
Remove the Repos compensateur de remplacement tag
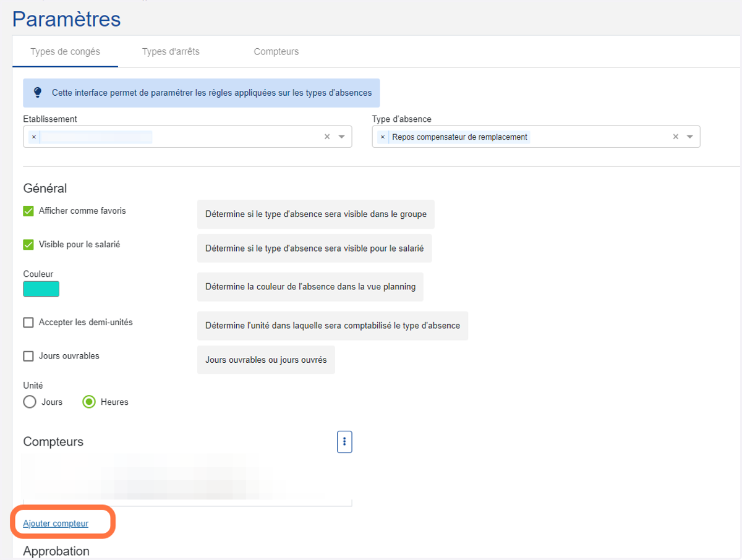[383, 137]
